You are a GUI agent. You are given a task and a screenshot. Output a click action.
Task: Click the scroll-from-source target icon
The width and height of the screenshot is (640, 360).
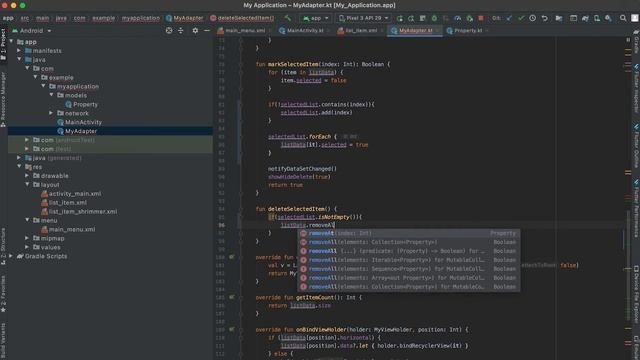[x=169, y=31]
